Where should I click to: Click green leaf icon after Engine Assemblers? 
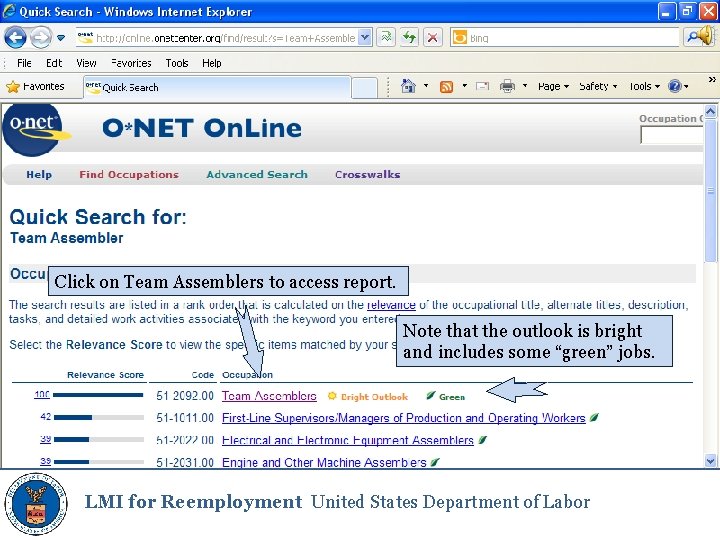(435, 462)
